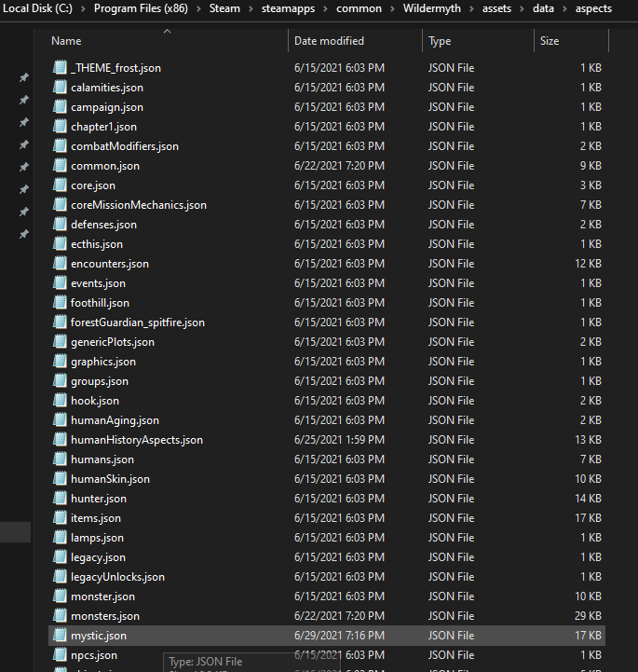Click the calamities.json file icon
This screenshot has width=638, height=672.
point(60,88)
